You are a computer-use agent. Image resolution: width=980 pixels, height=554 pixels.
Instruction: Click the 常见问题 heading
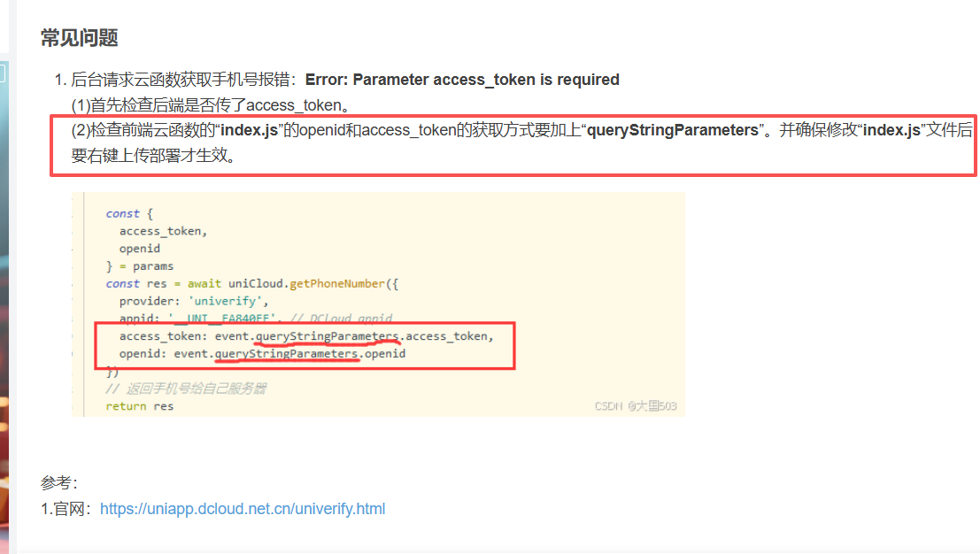pyautogui.click(x=80, y=38)
